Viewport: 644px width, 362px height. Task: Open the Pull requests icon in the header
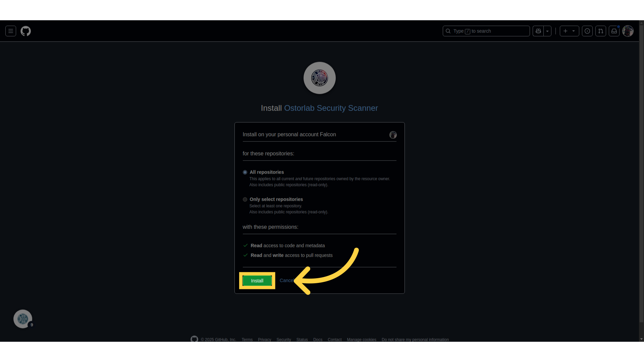click(x=601, y=31)
